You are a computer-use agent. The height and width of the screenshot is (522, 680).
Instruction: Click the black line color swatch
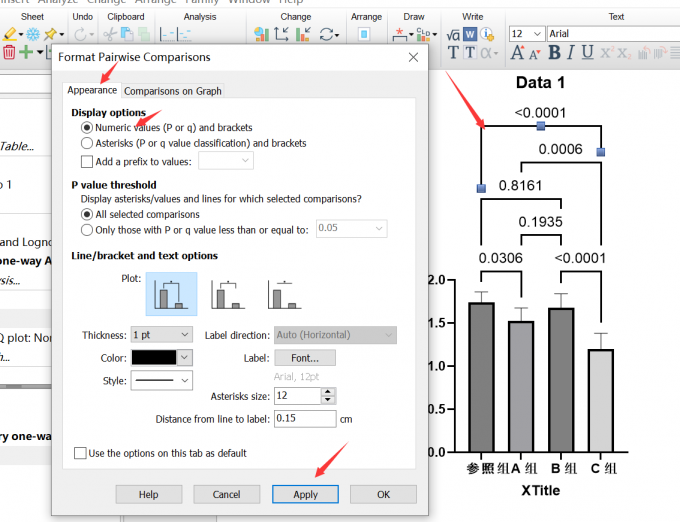click(x=154, y=358)
